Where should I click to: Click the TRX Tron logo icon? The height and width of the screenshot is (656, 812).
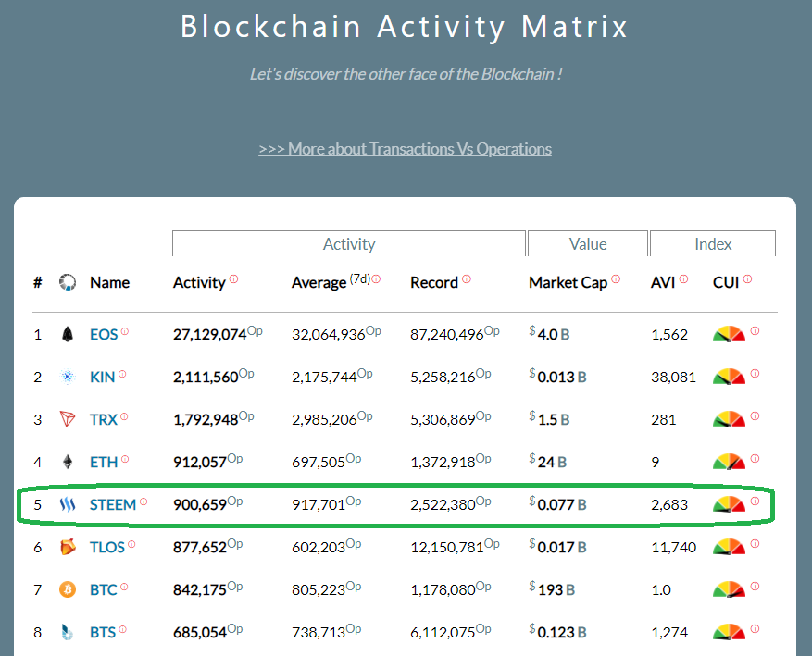67,419
